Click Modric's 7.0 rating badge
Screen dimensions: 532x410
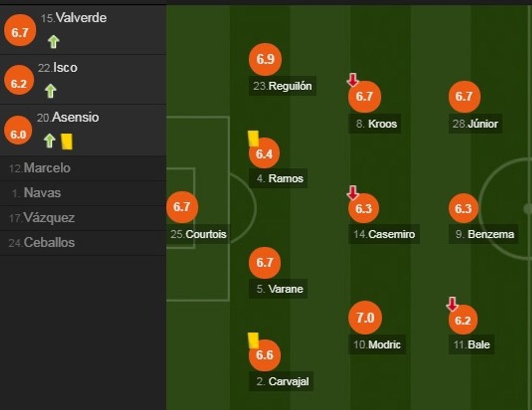(x=365, y=318)
